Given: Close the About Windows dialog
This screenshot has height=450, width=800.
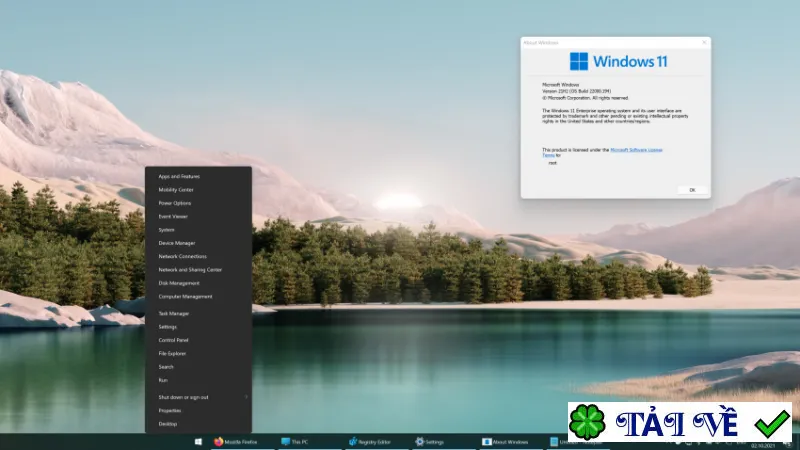Looking at the screenshot, I should point(704,42).
